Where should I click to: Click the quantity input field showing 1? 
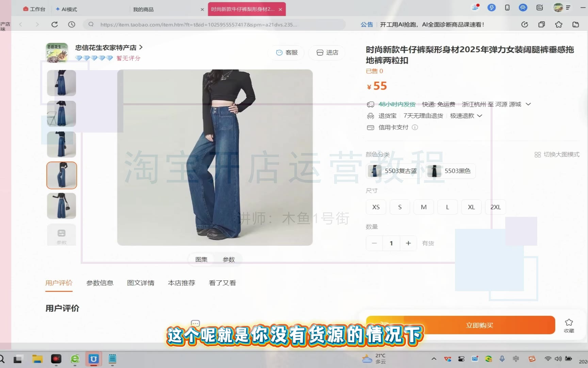[x=391, y=243]
